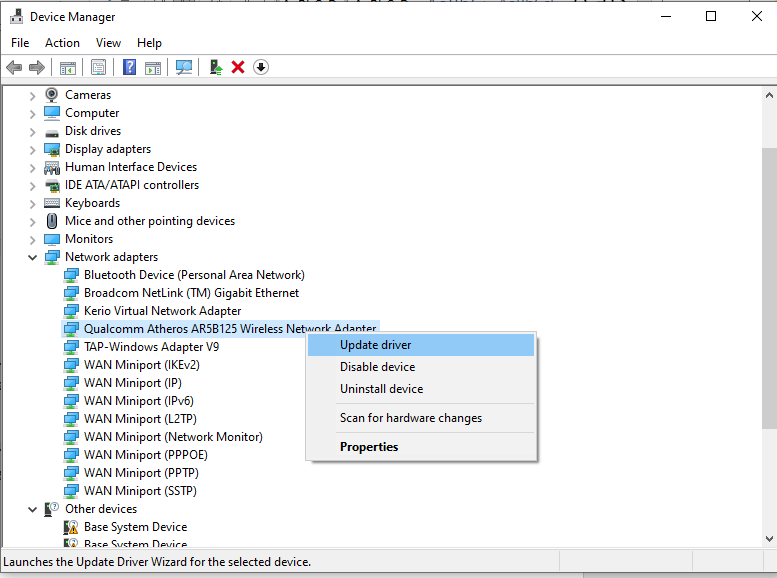Click the Other devices category icon
This screenshot has height=578, width=777.
coord(51,509)
